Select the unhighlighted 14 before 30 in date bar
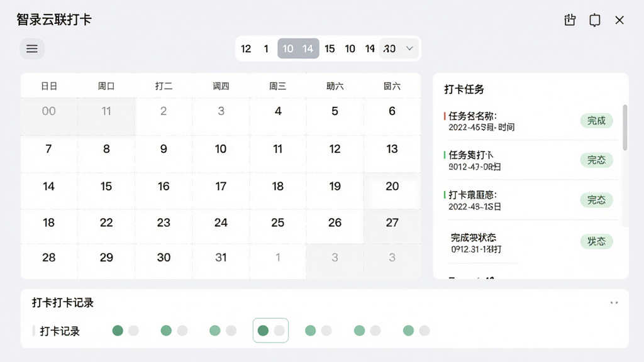 tap(370, 49)
